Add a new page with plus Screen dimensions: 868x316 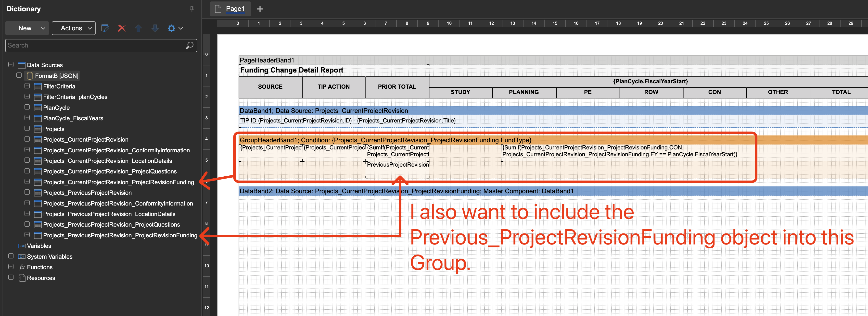point(260,9)
